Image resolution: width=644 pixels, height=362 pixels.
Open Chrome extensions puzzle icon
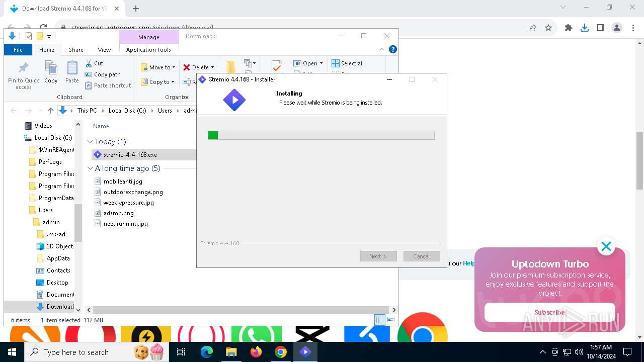tap(569, 28)
